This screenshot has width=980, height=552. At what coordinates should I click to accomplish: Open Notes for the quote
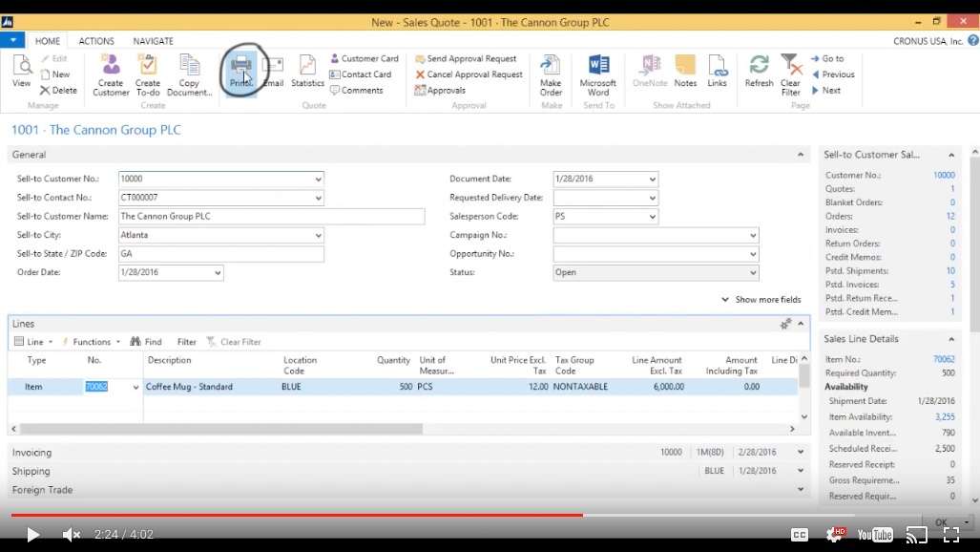685,72
